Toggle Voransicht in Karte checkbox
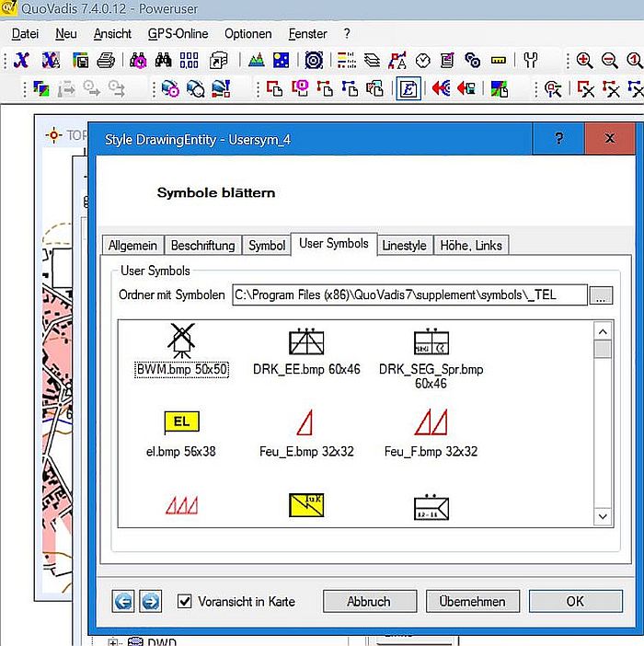Screen dimensions: 644x646 pyautogui.click(x=185, y=601)
